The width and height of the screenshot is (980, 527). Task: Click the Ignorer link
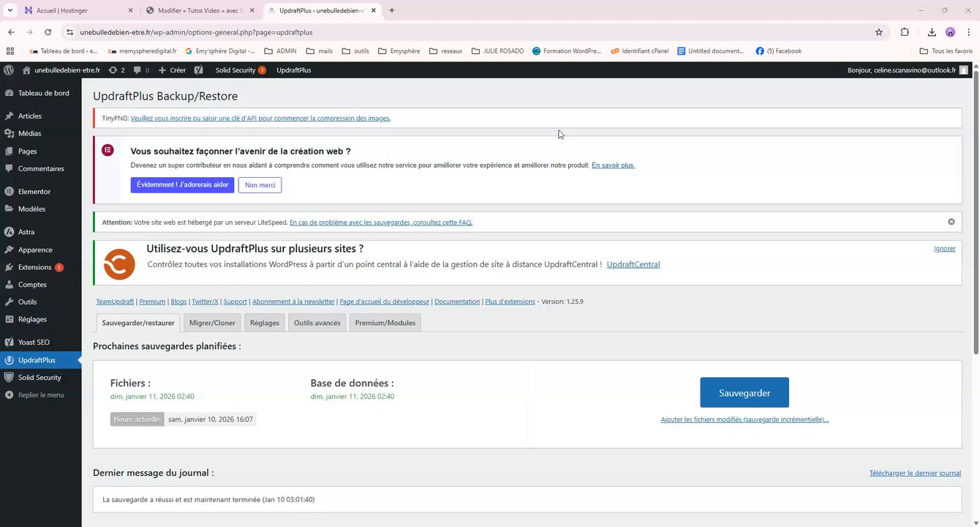(x=945, y=249)
